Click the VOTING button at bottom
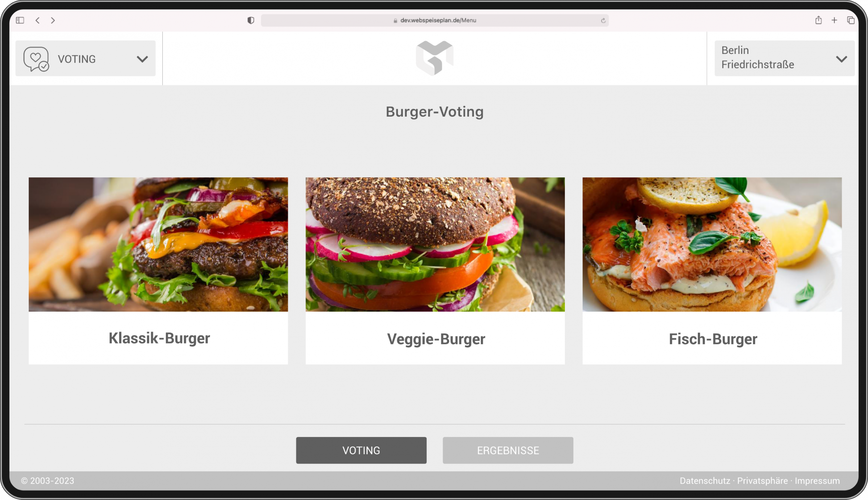 point(361,450)
